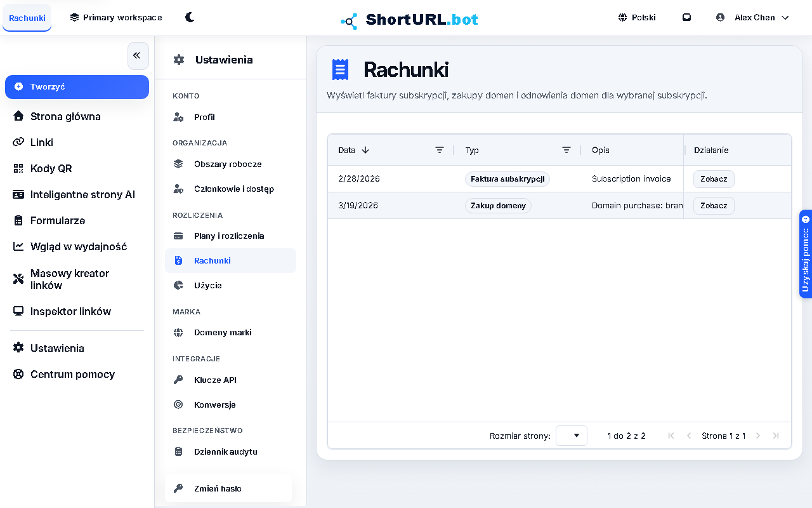
Task: Open Plany i rozliczenia
Action: (x=230, y=236)
